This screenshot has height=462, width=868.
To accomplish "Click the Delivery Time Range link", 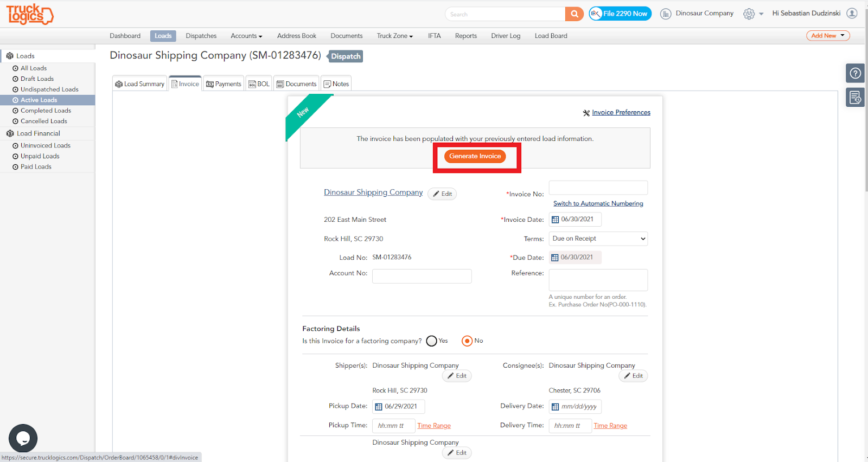I will [x=610, y=426].
